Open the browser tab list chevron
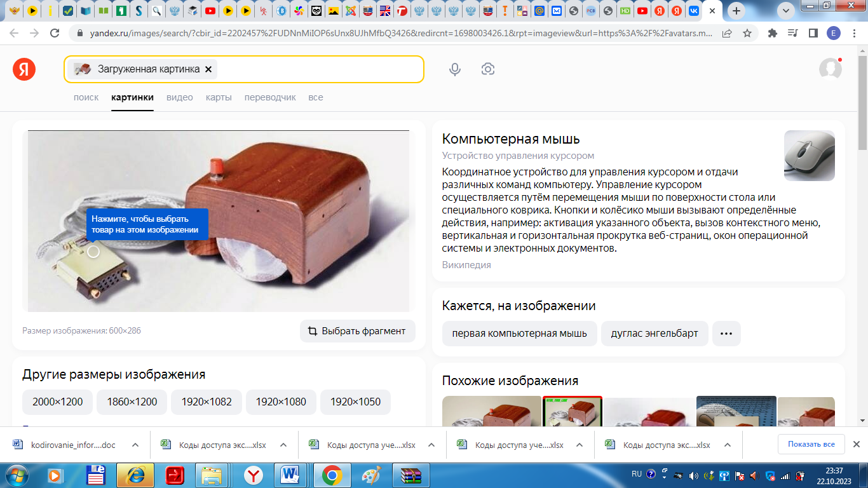The image size is (868, 488). coord(787,11)
